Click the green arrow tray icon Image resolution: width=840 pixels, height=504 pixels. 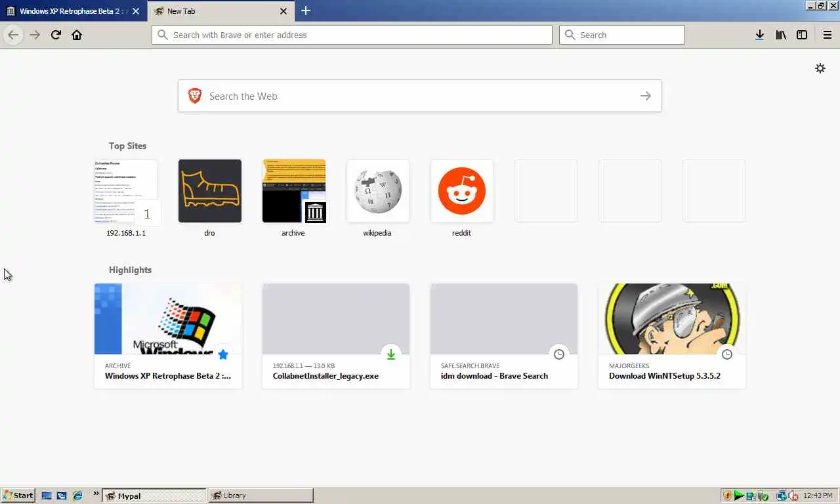click(740, 495)
